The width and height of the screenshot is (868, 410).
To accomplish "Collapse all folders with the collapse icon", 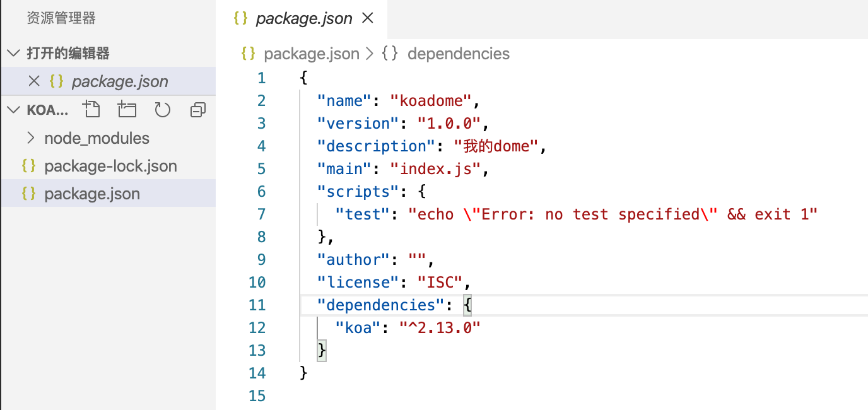I will [x=198, y=110].
